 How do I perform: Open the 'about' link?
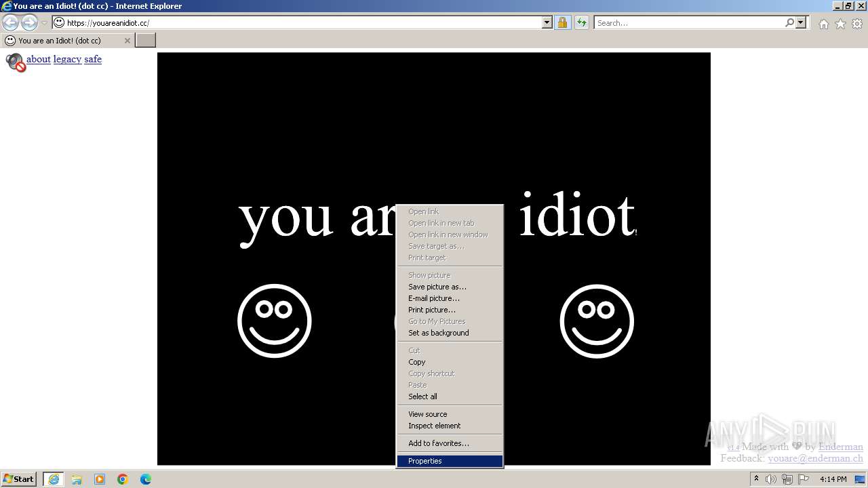39,59
